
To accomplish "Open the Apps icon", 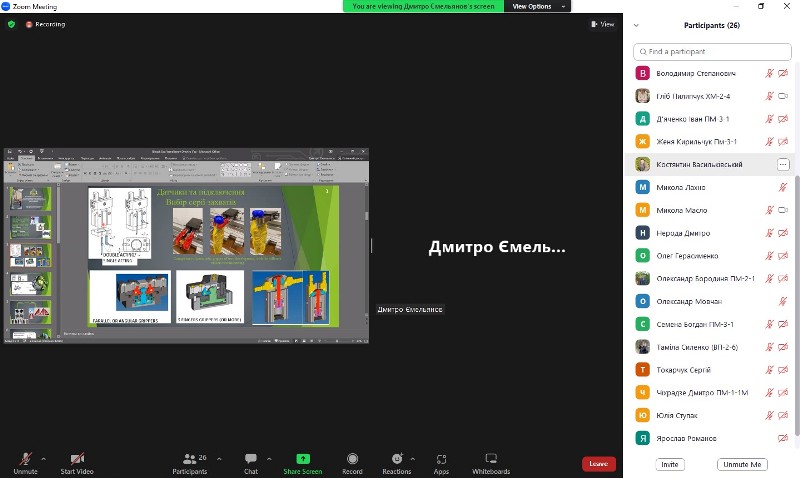I will pyautogui.click(x=441, y=459).
